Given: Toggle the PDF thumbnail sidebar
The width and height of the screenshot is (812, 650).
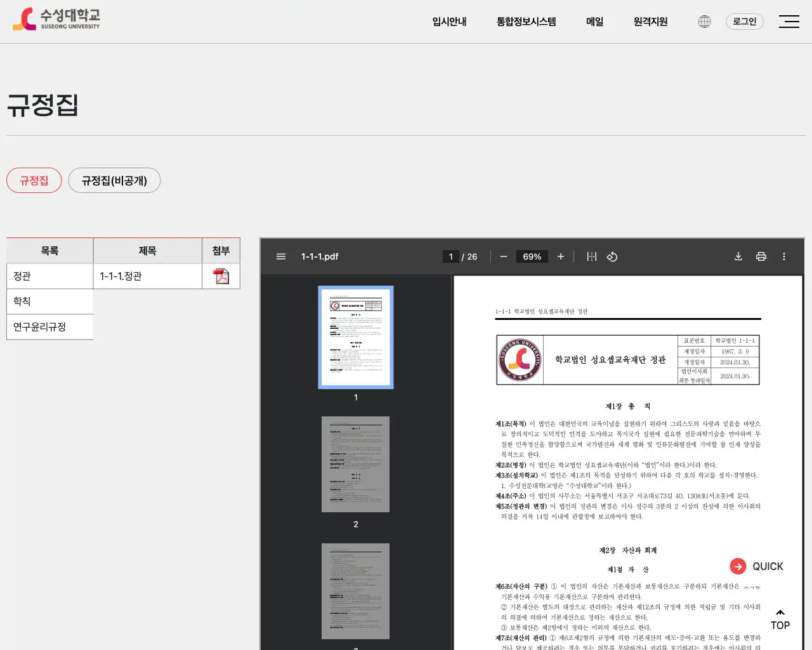Looking at the screenshot, I should 280,256.
